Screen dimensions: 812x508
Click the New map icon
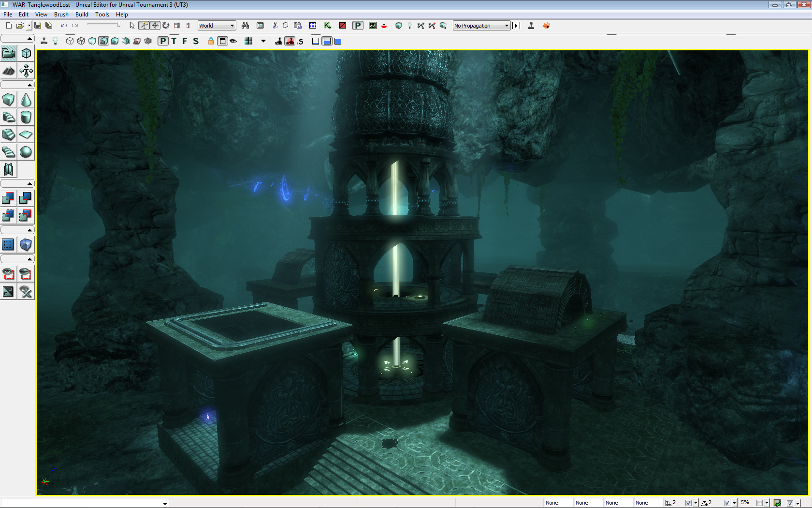pos(9,26)
